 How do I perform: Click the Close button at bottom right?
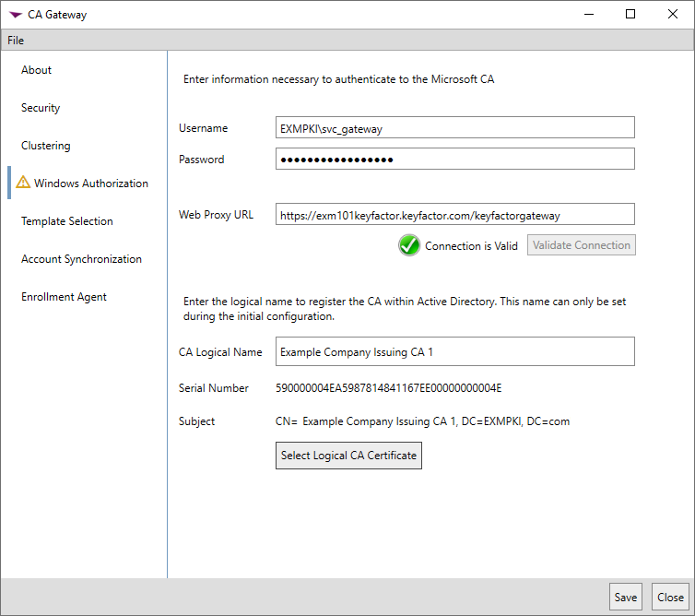(x=670, y=598)
